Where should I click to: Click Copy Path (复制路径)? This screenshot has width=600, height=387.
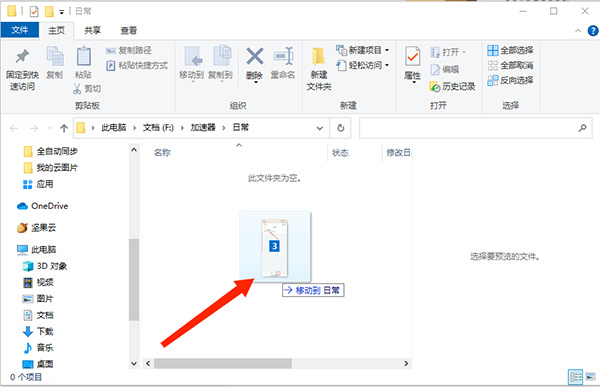129,50
